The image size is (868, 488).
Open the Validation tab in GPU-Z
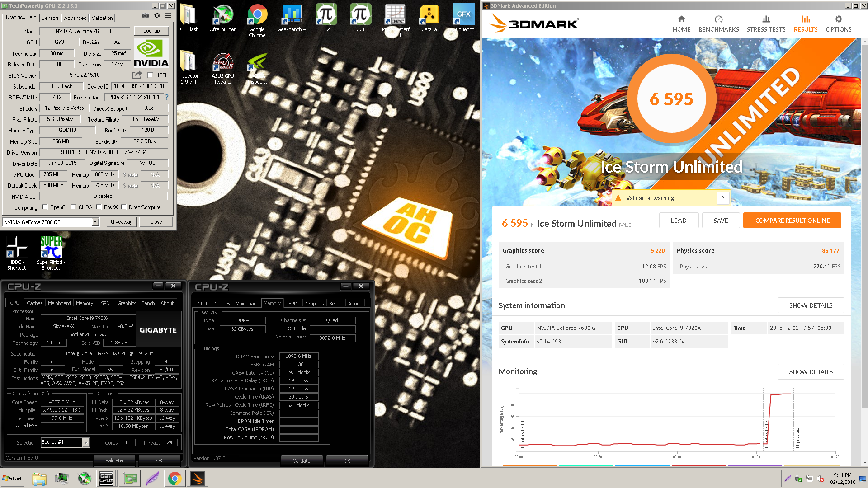pyautogui.click(x=102, y=18)
